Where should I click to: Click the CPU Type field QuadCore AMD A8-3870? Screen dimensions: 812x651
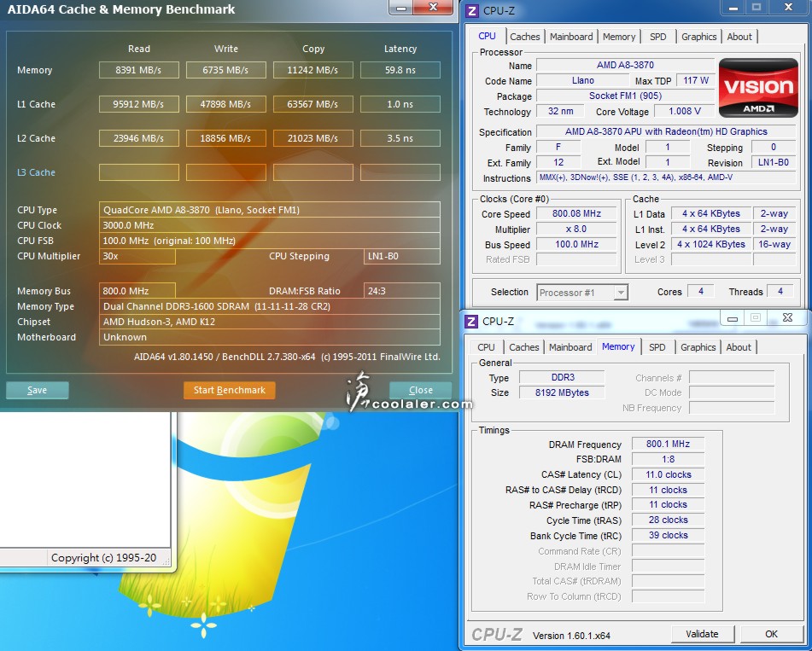[269, 210]
